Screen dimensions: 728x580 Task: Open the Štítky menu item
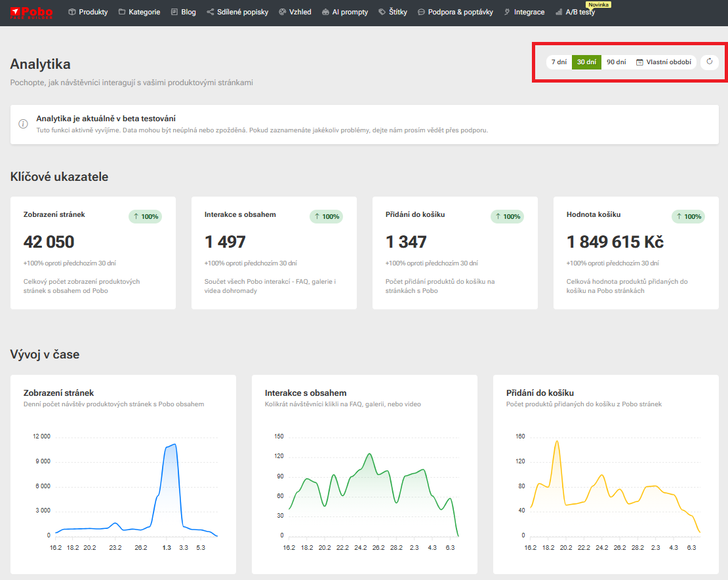coord(393,12)
